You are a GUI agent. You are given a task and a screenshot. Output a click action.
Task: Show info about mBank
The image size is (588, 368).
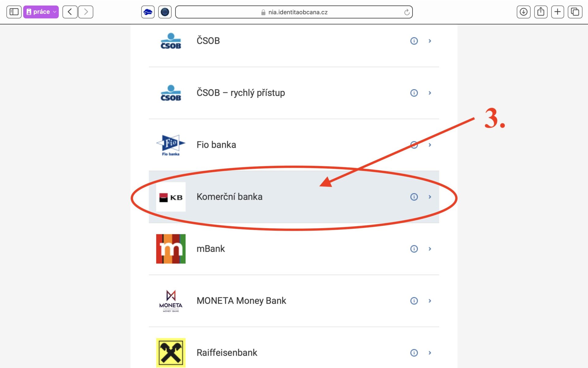pos(414,249)
